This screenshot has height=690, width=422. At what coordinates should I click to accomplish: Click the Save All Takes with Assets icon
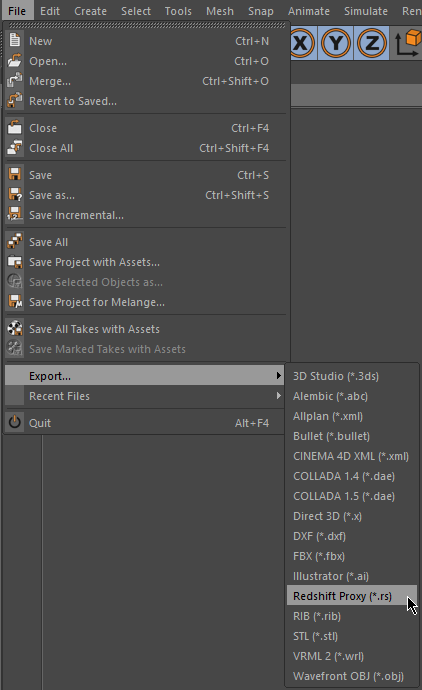coord(15,329)
